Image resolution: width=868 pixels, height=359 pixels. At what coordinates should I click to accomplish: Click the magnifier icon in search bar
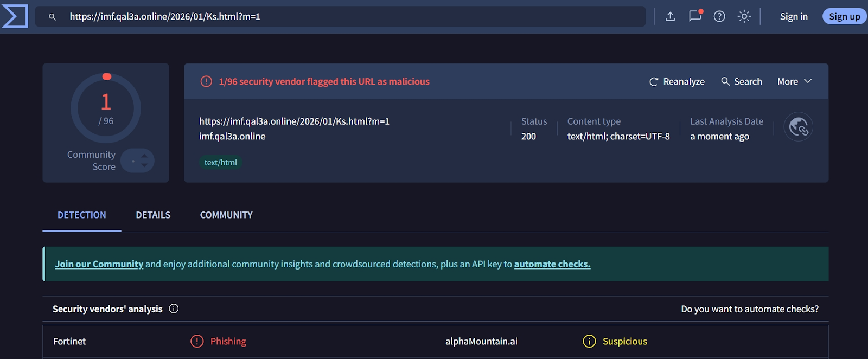[53, 17]
